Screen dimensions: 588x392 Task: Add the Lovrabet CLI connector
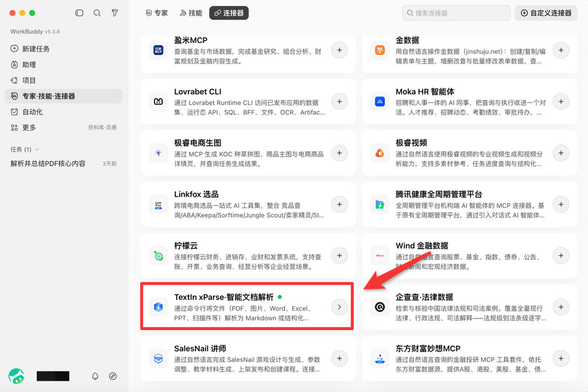pyautogui.click(x=339, y=102)
